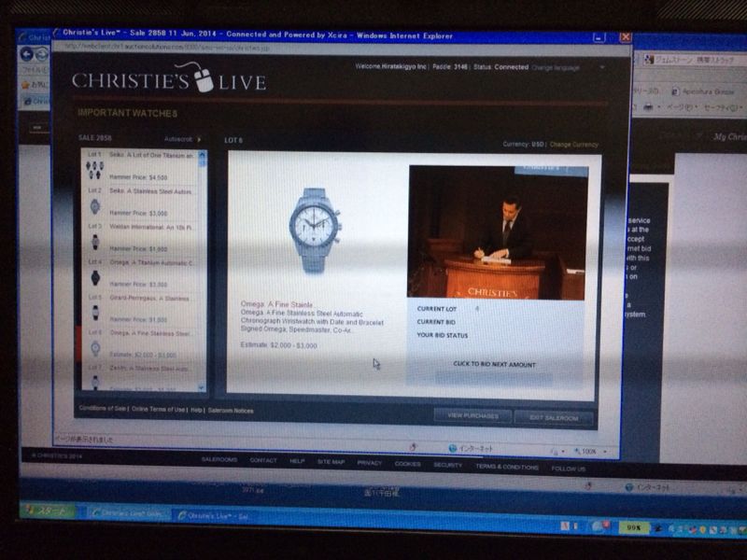Click the Lot 2 Hammer Price $3,000 text

click(138, 213)
